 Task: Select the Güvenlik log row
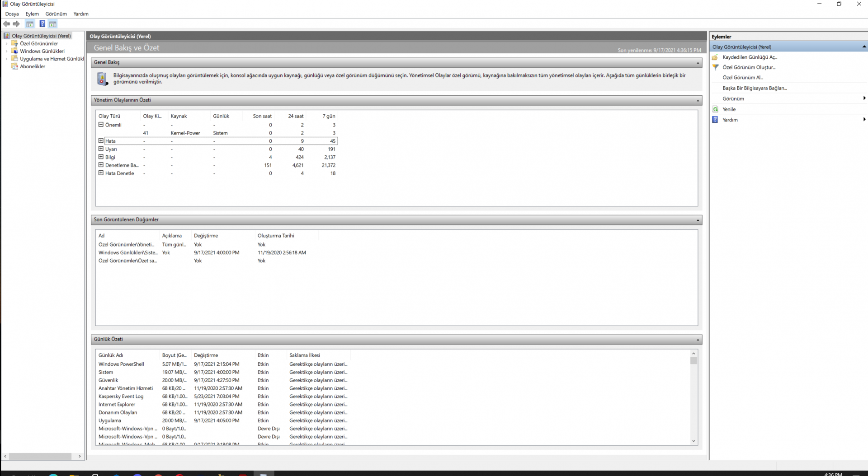[223, 380]
